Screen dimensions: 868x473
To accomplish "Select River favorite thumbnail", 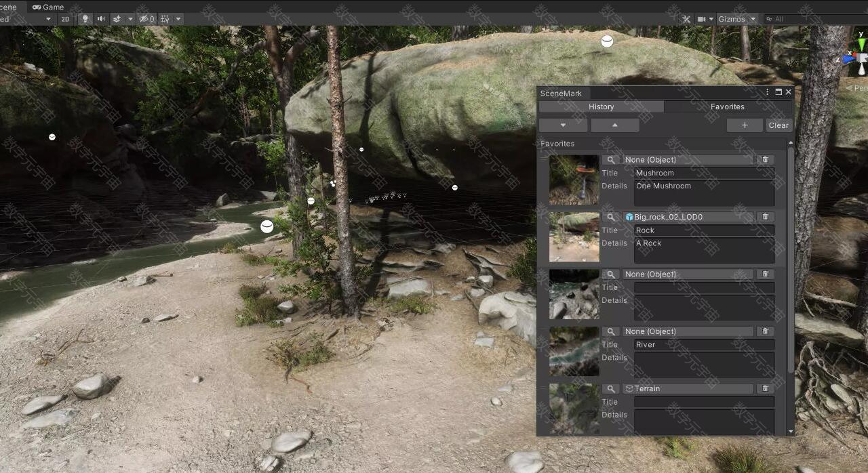I will click(574, 352).
